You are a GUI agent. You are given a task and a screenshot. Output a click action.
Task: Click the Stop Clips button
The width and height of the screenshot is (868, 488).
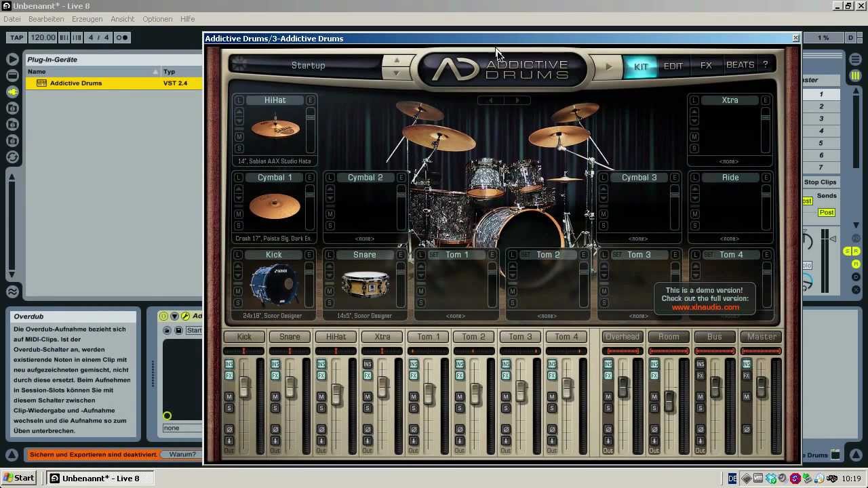pyautogui.click(x=821, y=182)
